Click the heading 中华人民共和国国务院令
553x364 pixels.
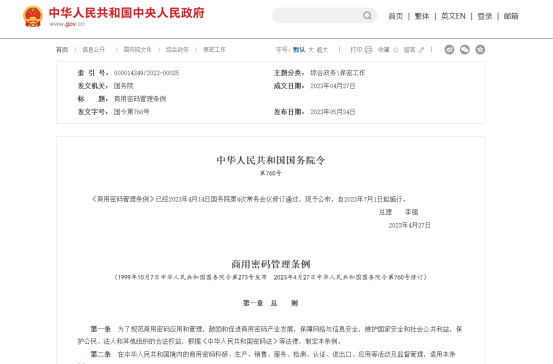pos(271,160)
